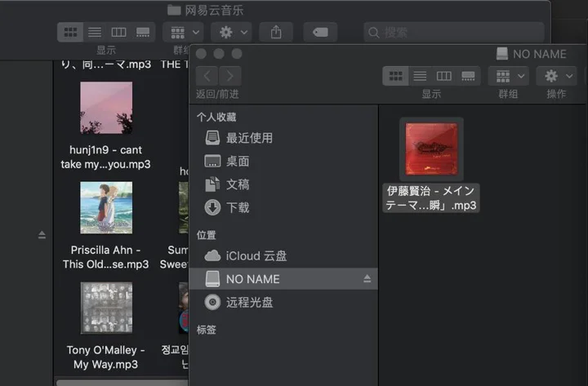
Task: Select list view in 网易云音乐 window
Action: pyautogui.click(x=95, y=32)
